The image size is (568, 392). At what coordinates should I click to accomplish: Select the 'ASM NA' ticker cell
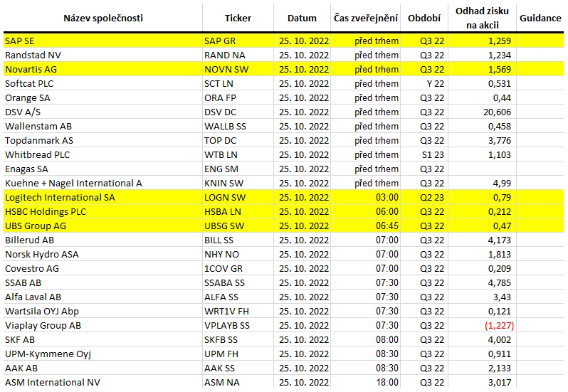click(238, 383)
